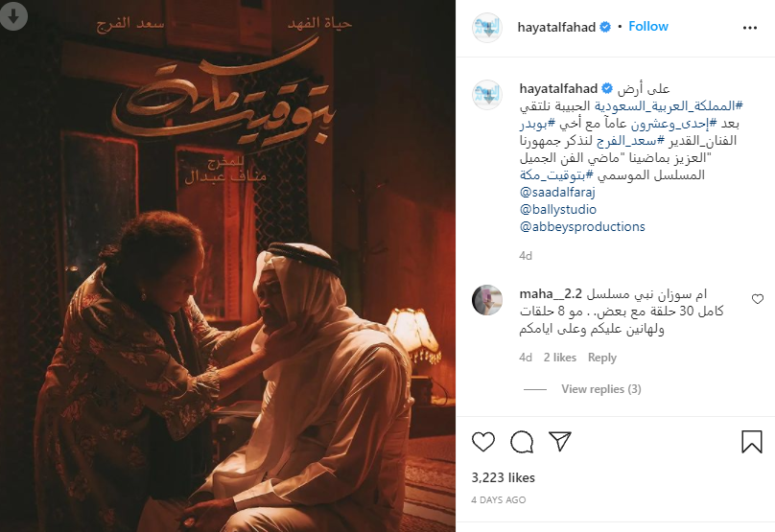Like the maha__2.2 comment with the small heart
775x532 pixels.
tap(757, 299)
